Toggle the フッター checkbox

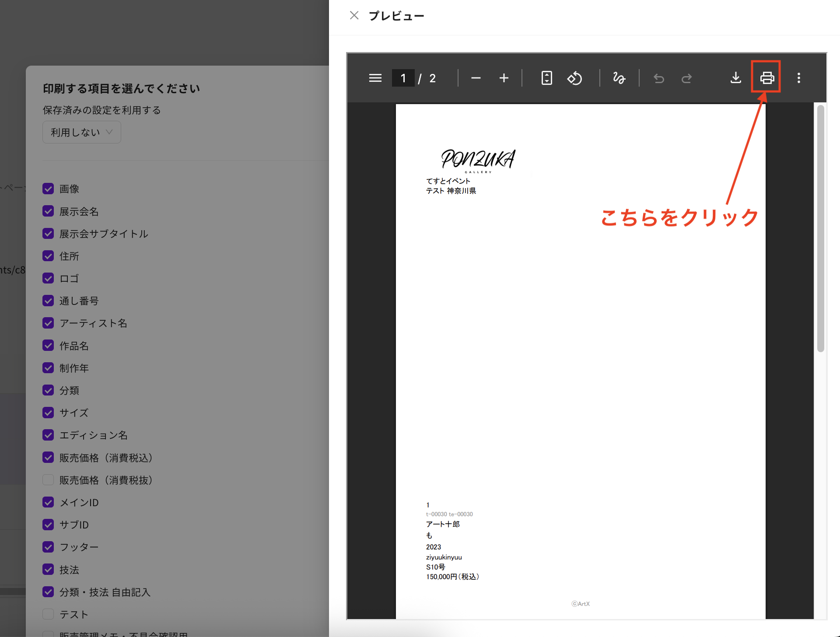48,547
